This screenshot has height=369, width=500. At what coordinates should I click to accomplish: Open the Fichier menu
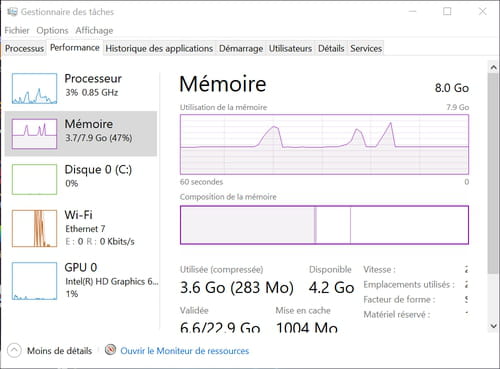click(x=17, y=30)
